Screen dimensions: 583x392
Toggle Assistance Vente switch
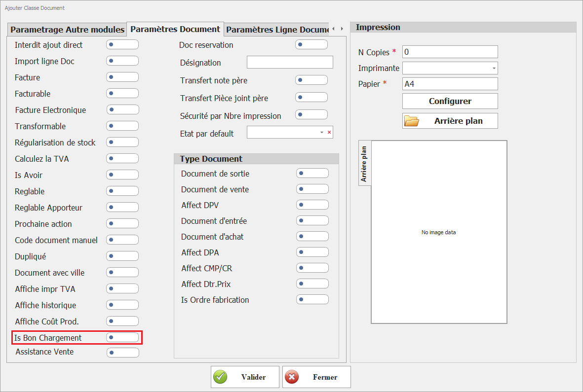click(x=123, y=353)
